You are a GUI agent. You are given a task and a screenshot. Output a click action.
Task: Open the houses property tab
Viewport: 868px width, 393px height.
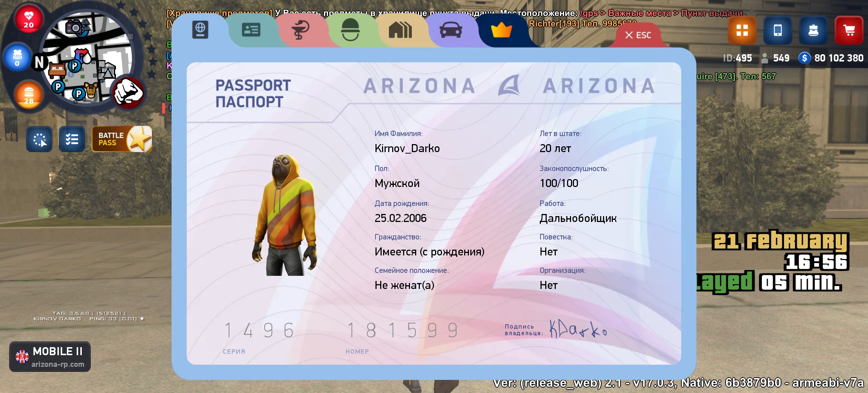click(400, 30)
